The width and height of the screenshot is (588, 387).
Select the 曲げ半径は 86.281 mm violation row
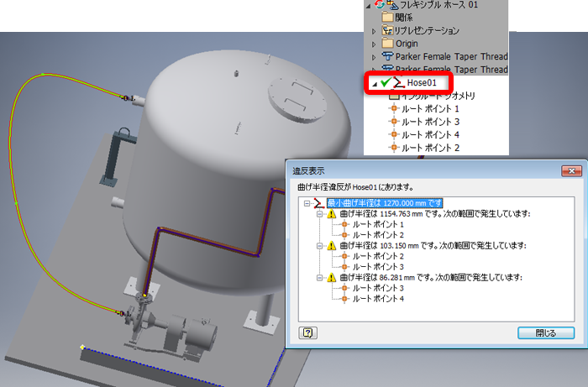431,277
